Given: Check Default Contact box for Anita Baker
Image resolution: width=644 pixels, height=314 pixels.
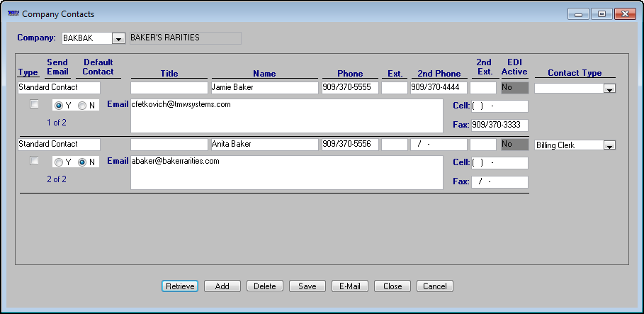Looking at the screenshot, I should (x=34, y=161).
